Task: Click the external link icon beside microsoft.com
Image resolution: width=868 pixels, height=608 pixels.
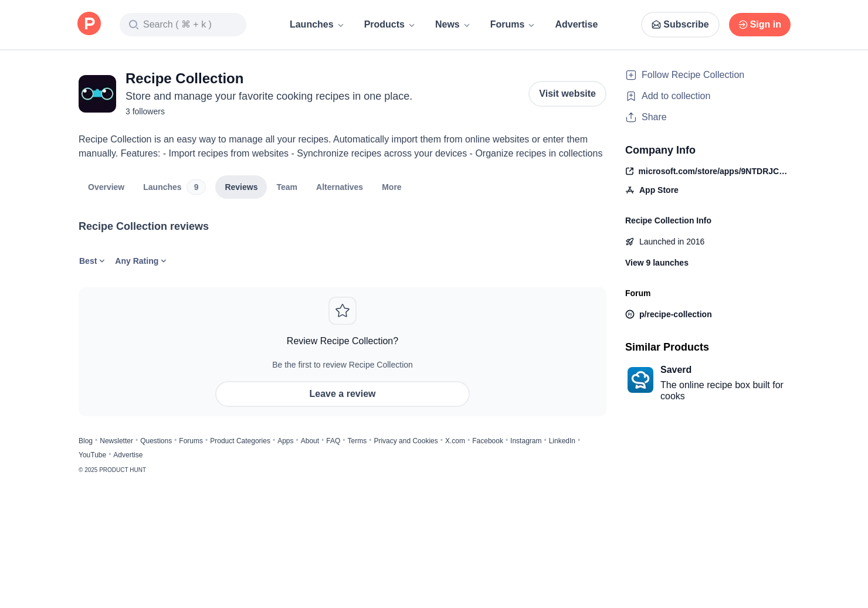Action: [x=630, y=171]
